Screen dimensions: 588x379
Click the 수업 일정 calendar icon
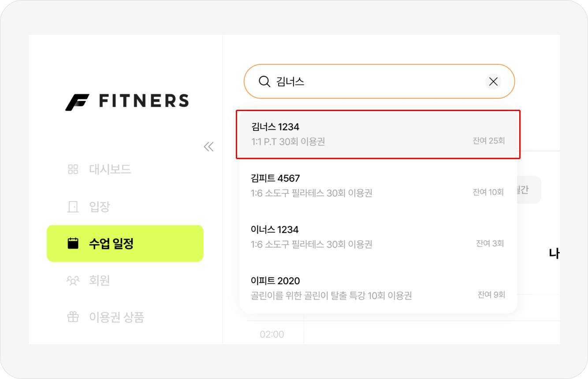(x=73, y=243)
